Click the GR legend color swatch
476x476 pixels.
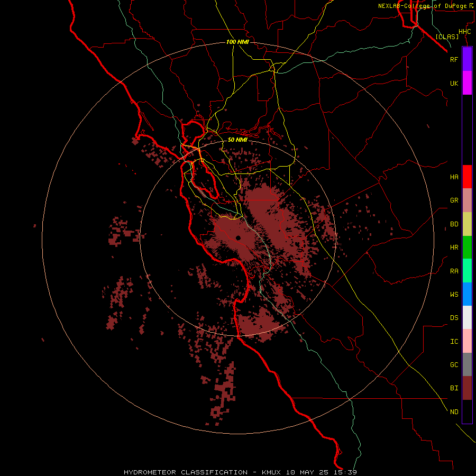(x=467, y=200)
